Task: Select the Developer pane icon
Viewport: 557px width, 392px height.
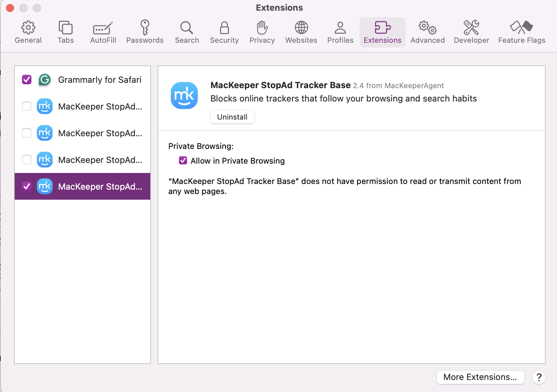Action: 471,32
